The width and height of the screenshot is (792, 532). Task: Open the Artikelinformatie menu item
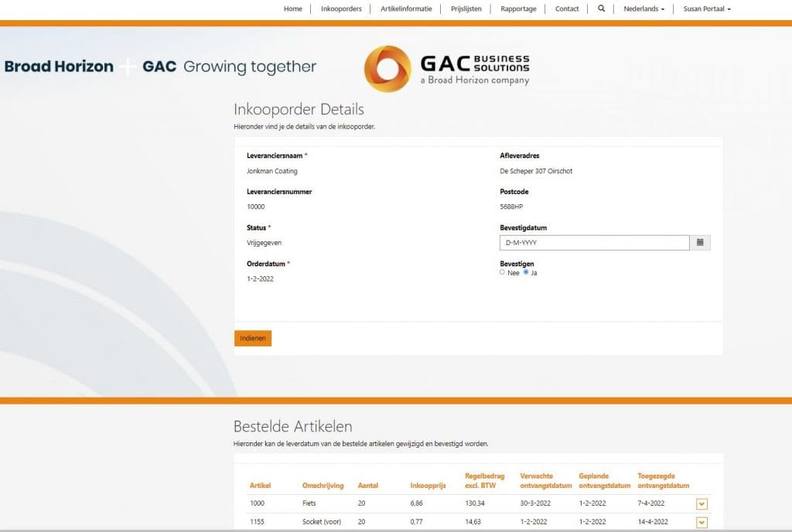click(x=406, y=9)
